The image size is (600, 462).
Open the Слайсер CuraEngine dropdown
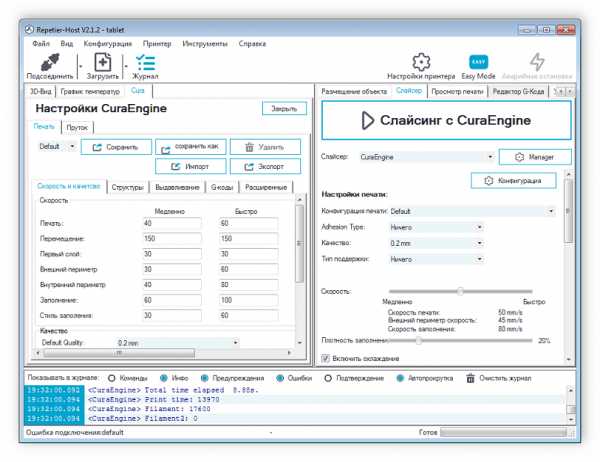pos(426,157)
